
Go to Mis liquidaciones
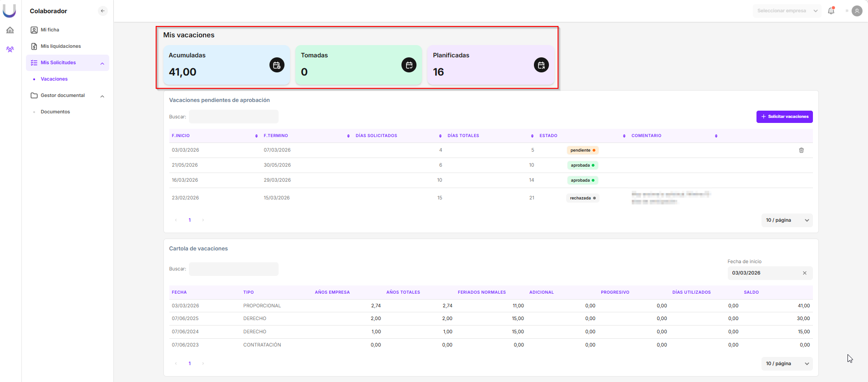tap(61, 46)
